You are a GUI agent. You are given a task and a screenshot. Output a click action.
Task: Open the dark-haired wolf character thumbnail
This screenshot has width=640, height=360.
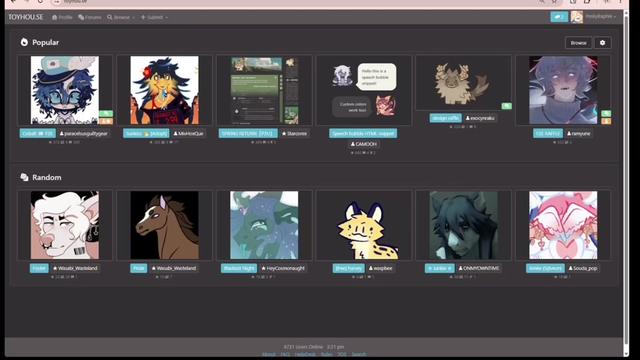point(463,225)
